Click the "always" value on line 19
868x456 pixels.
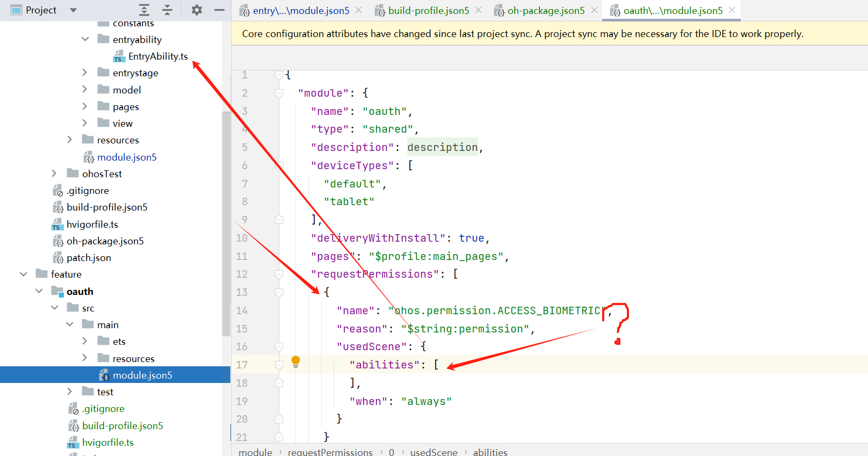click(x=426, y=401)
